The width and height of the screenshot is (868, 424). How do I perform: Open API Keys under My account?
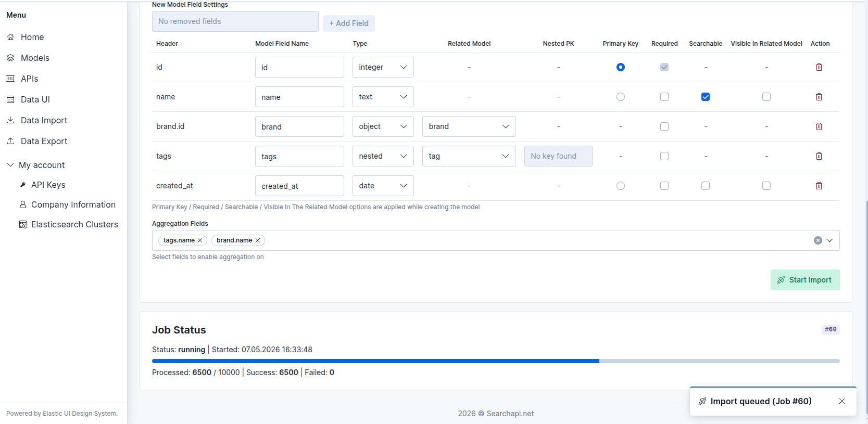click(x=48, y=185)
